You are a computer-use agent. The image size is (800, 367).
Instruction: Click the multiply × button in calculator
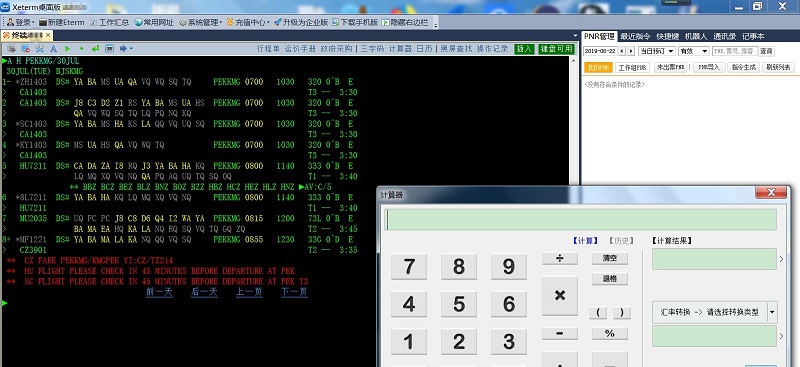tap(560, 296)
